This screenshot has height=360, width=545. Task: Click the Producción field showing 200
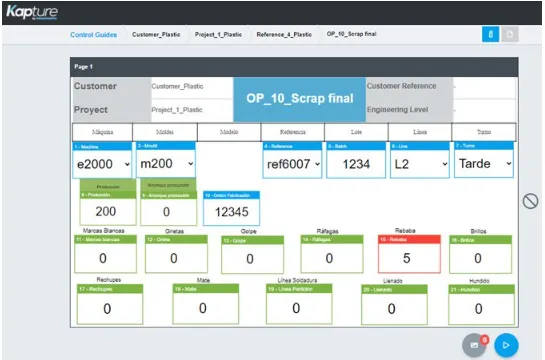(108, 211)
